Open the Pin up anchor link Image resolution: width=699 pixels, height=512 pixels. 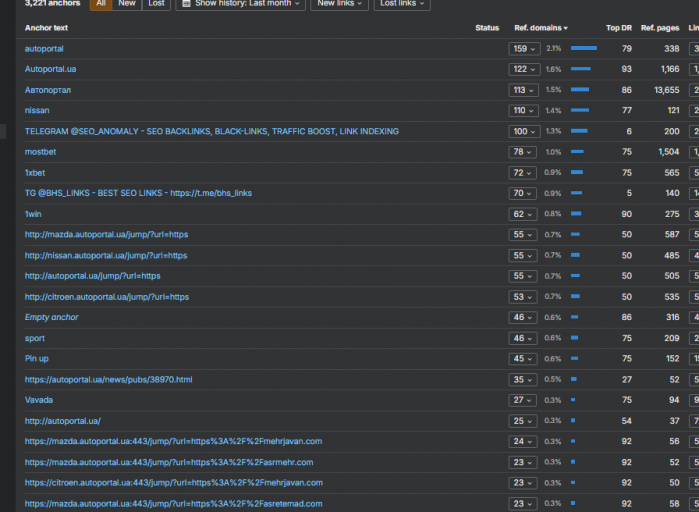[37, 359]
